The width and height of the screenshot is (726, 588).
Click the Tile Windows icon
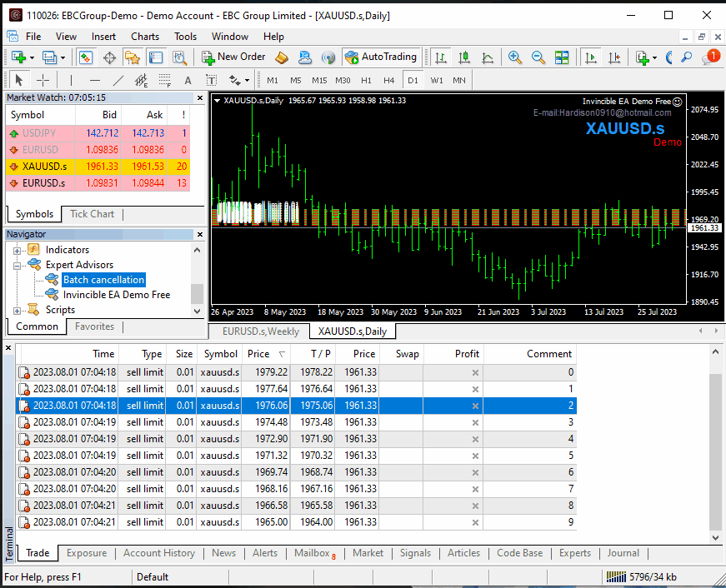(x=562, y=57)
